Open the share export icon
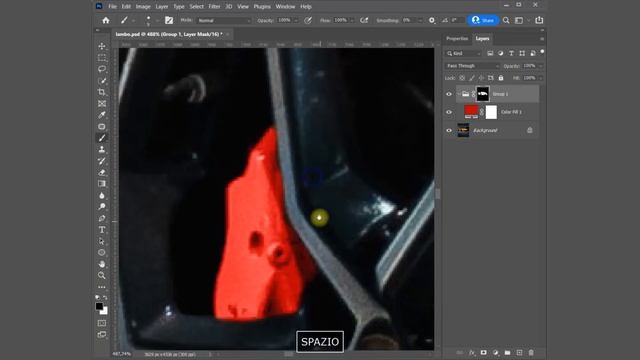640x360 pixels. point(539,20)
